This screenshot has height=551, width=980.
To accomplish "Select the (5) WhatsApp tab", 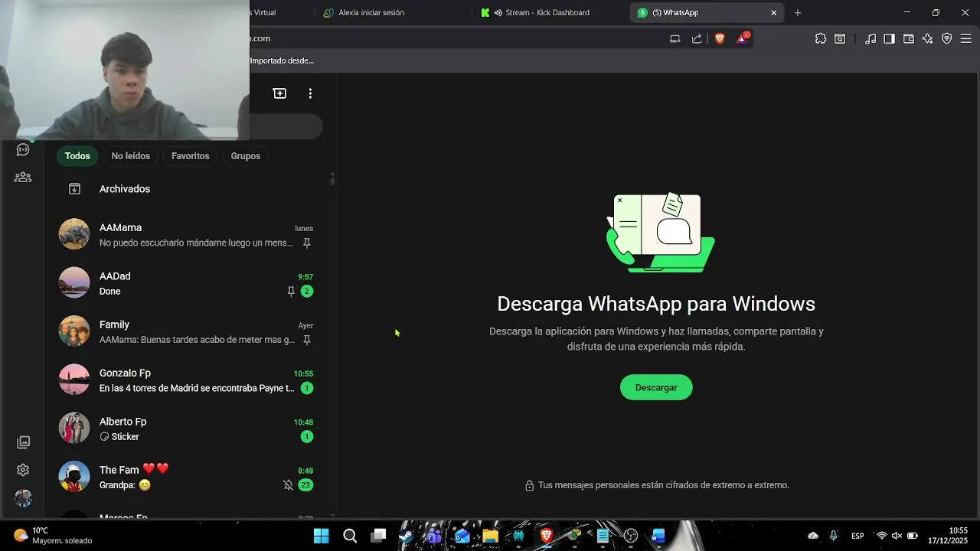I will [x=706, y=12].
